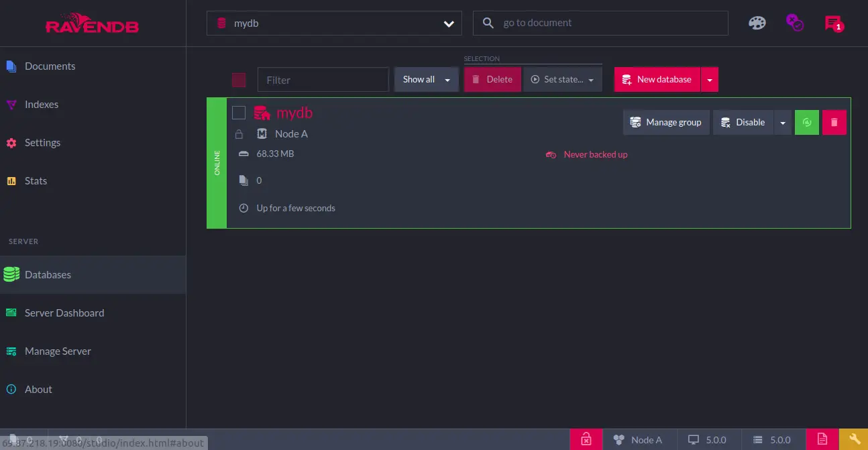The width and height of the screenshot is (868, 450).
Task: Click the Manage Server icon
Action: click(x=11, y=351)
